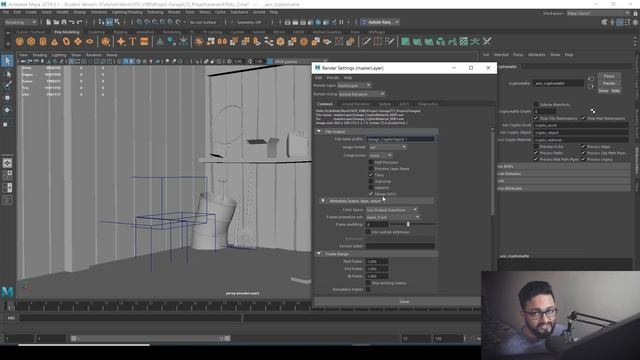Open the Render Layer dropdown
Viewport: 640px width, 360px height.
tap(354, 85)
